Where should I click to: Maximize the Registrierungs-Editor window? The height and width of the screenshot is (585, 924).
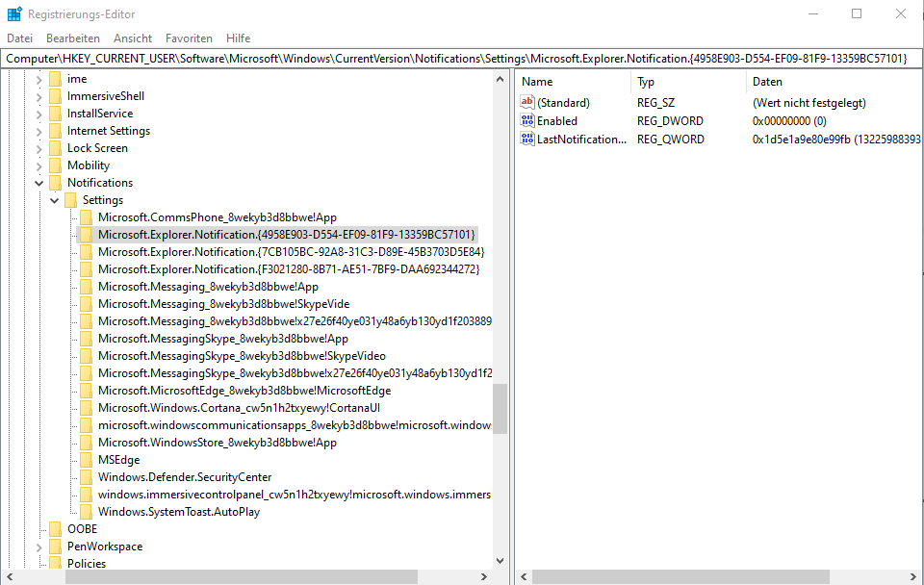[857, 13]
